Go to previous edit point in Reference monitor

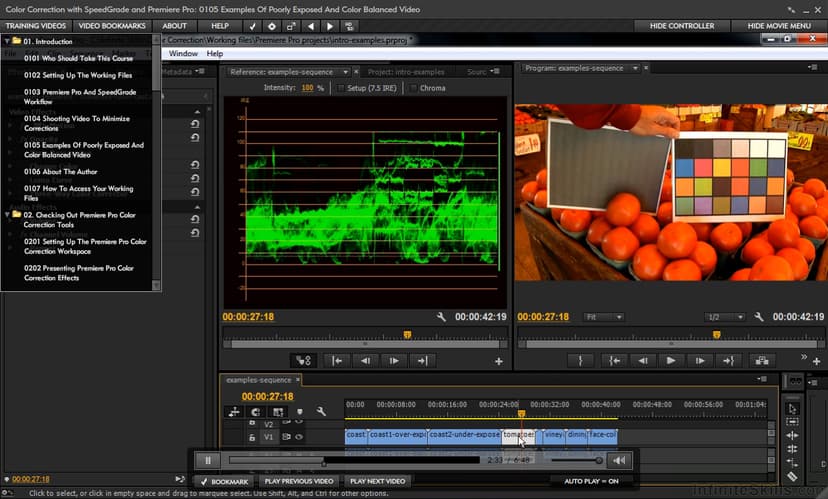(336, 361)
